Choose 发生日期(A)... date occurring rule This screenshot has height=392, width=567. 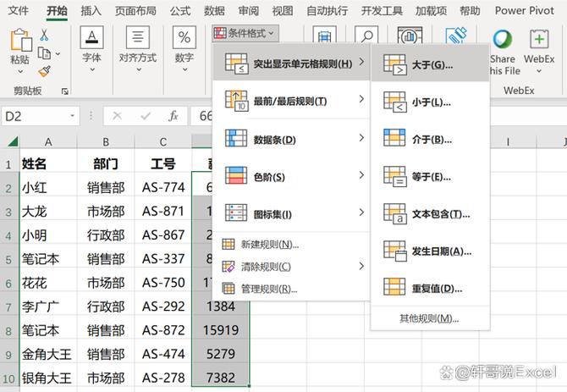(x=430, y=251)
